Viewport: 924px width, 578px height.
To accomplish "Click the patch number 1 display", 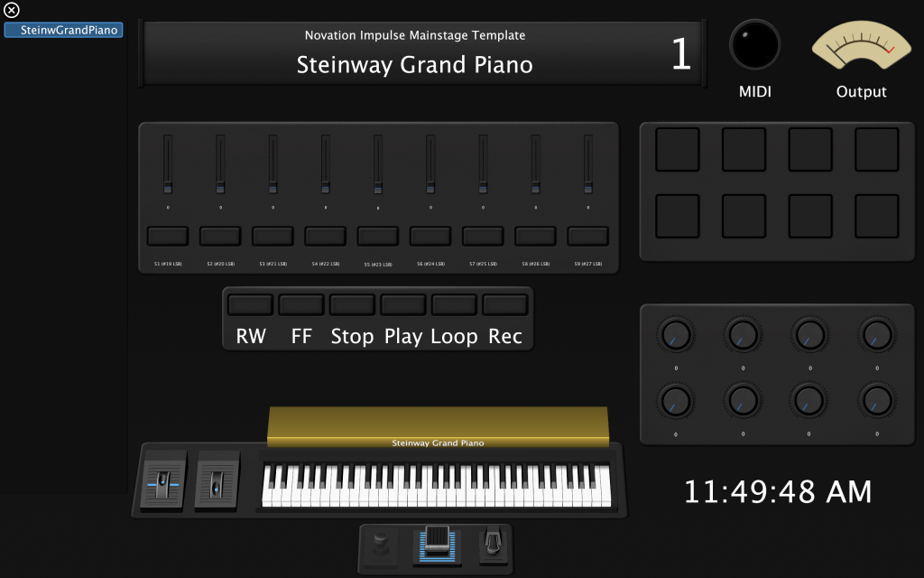I will [x=681, y=54].
